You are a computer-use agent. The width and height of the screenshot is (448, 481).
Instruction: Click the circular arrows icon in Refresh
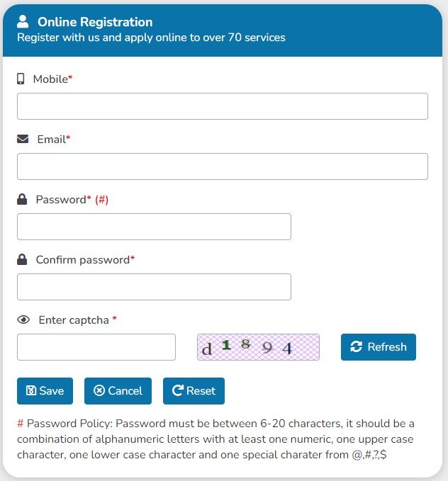click(x=357, y=347)
